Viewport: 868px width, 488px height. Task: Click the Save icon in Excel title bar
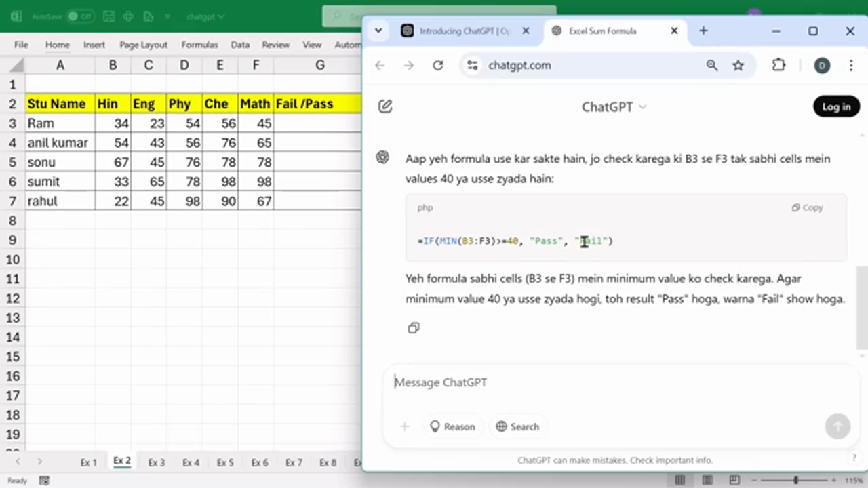coord(108,16)
